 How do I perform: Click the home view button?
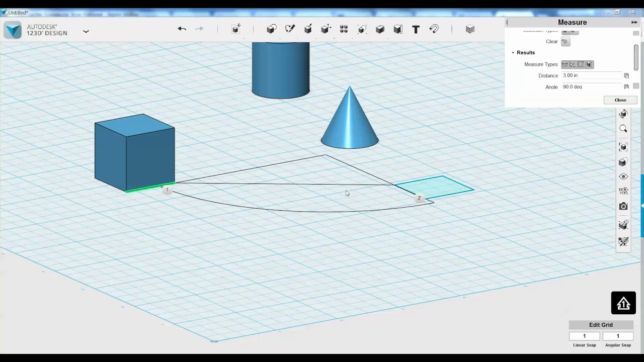(623, 303)
